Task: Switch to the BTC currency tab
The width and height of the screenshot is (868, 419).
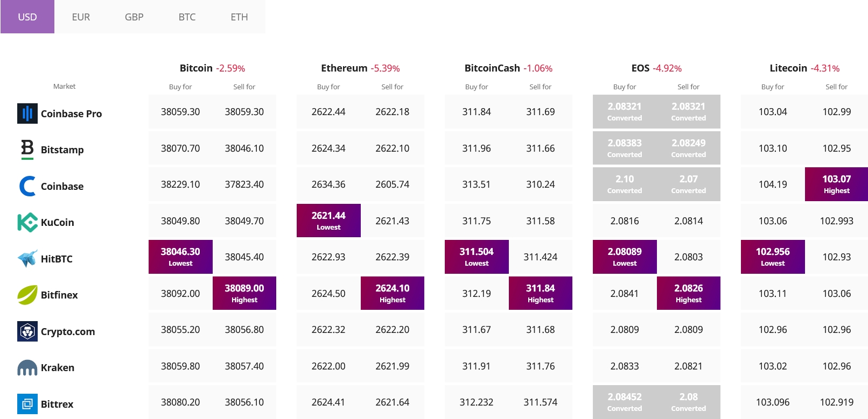Action: pos(187,17)
